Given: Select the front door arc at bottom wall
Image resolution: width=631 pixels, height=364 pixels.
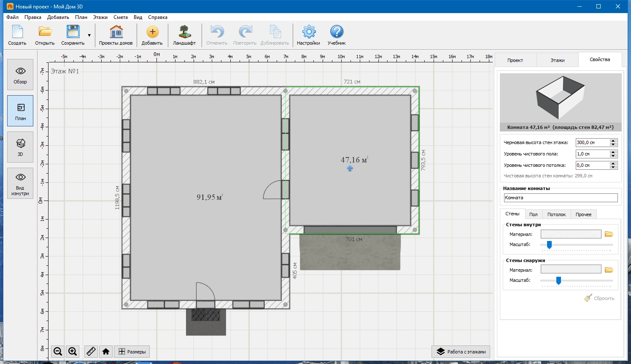Looking at the screenshot, I should tap(206, 291).
